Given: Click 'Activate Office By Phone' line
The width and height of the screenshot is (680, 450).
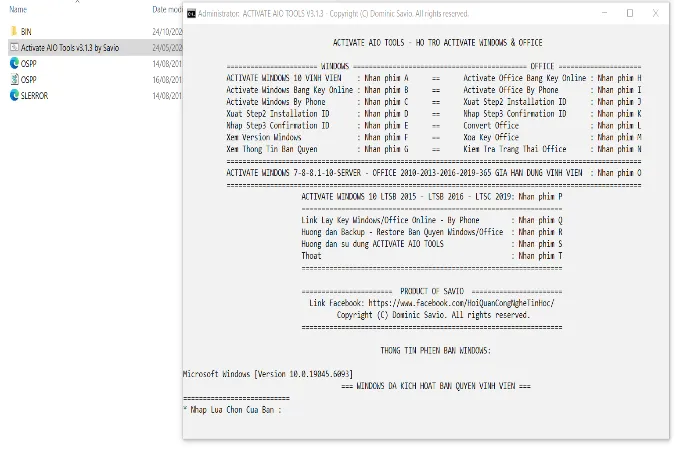Looking at the screenshot, I should pyautogui.click(x=552, y=90).
